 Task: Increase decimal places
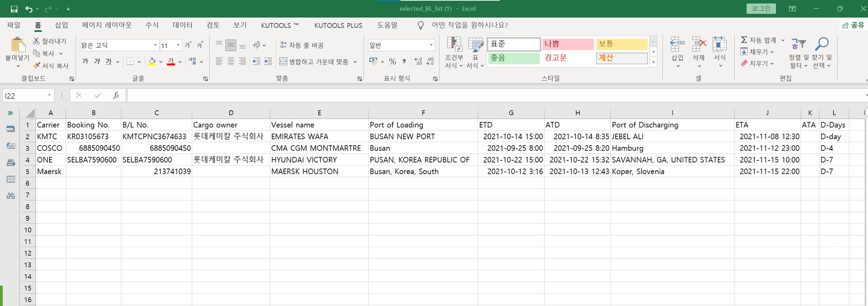pos(418,62)
